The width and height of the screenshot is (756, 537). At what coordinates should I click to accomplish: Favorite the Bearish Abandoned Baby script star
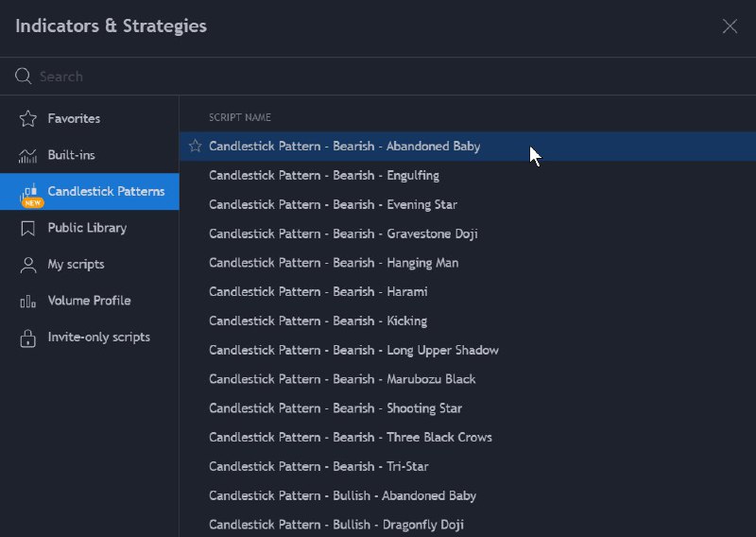click(196, 146)
